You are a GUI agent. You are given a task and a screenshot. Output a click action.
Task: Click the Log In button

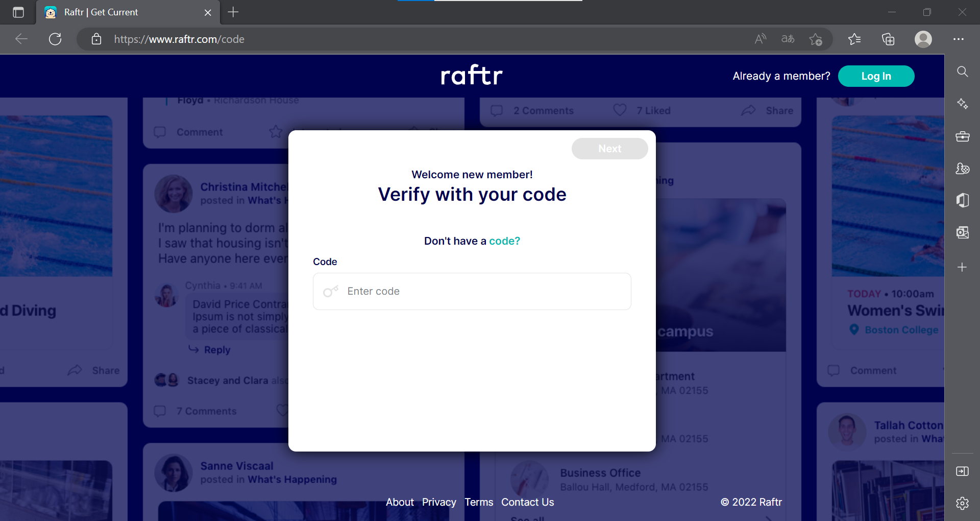pos(876,76)
